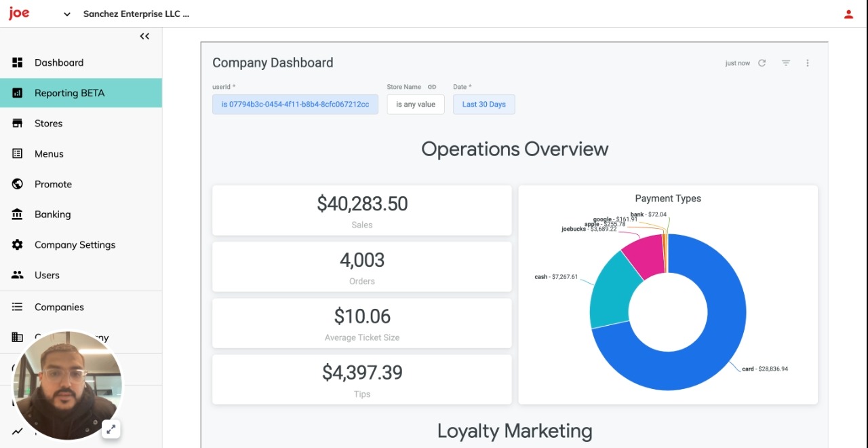Image resolution: width=868 pixels, height=448 pixels.
Task: Click the Users people icon
Action: tap(18, 275)
